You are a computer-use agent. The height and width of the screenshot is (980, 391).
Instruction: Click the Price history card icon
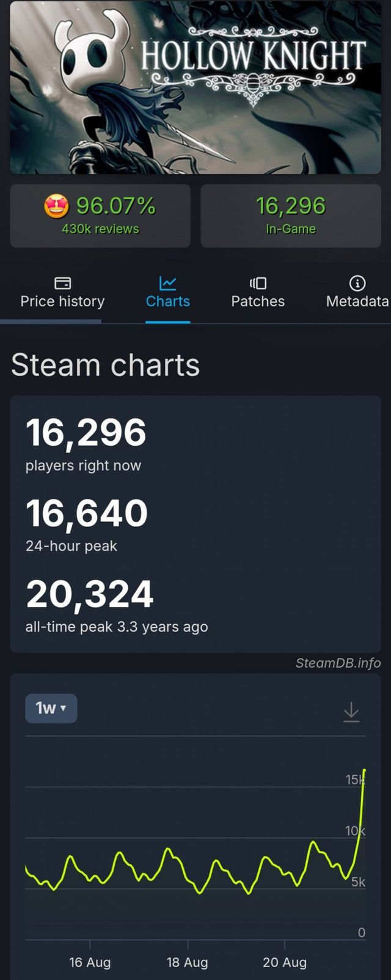pyautogui.click(x=62, y=283)
